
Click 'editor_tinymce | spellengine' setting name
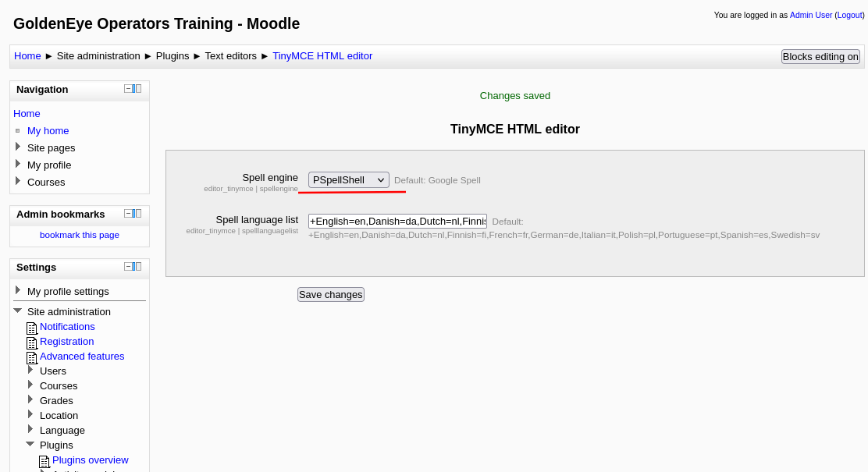251,189
